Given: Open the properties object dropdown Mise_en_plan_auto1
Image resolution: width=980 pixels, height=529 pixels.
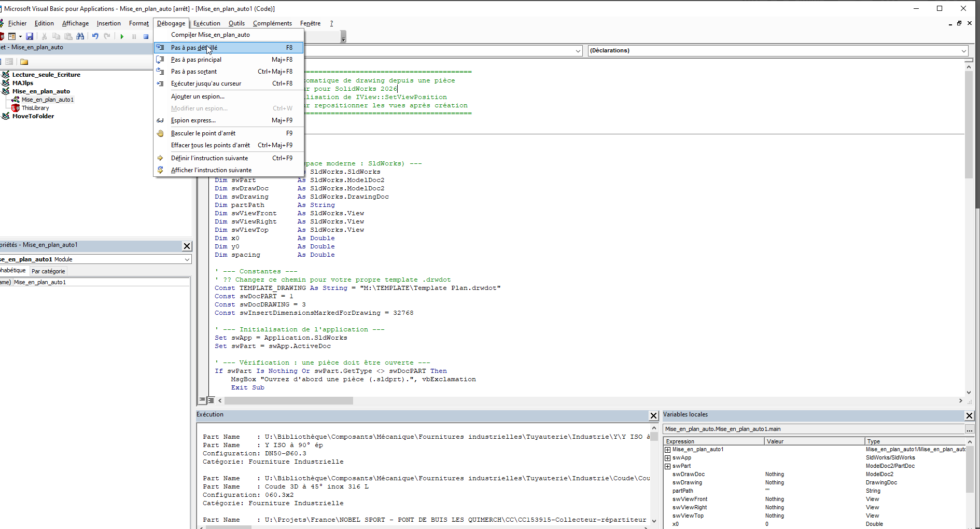Looking at the screenshot, I should 187,259.
